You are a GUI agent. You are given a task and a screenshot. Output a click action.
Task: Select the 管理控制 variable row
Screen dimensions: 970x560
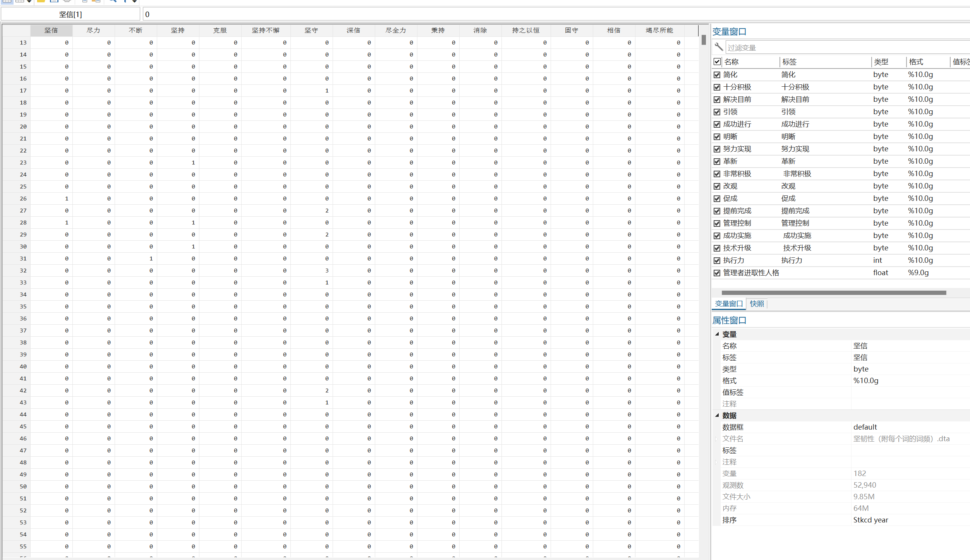tap(737, 223)
